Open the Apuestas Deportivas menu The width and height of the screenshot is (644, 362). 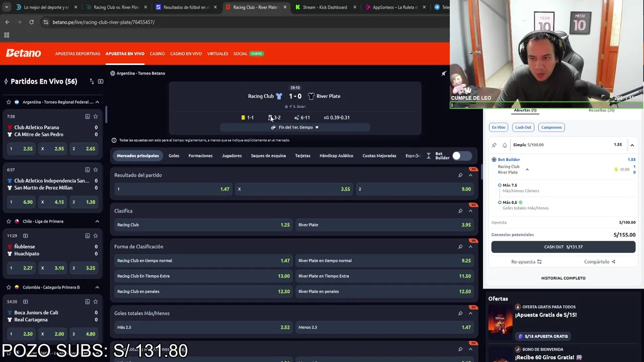point(77,54)
